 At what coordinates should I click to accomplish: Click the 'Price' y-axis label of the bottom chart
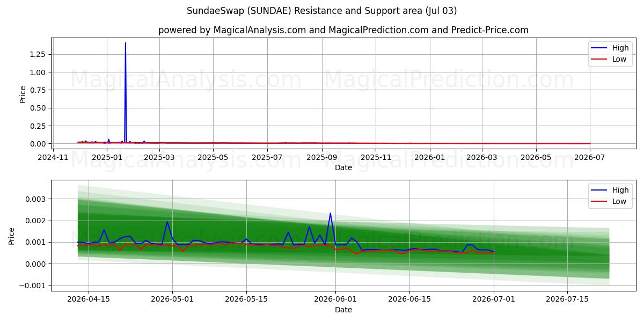point(12,236)
